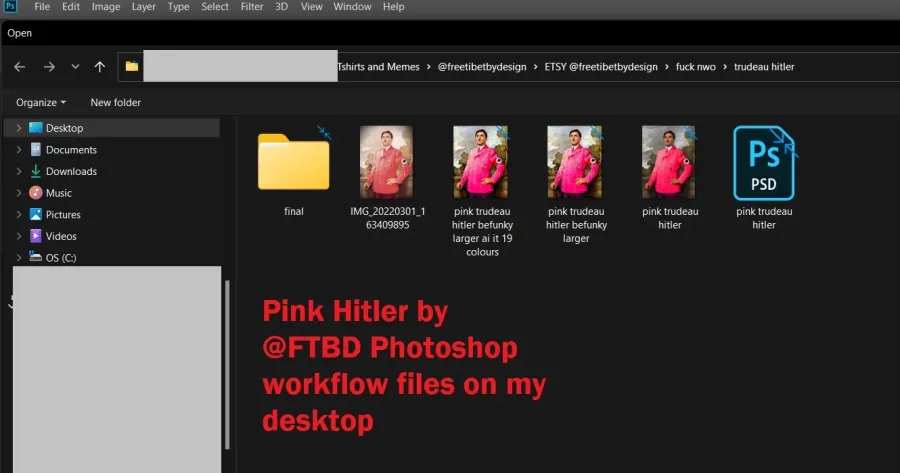Screen dimensions: 900x473
Task: Click the navigation pane vertical scrollbar
Action: 227,365
